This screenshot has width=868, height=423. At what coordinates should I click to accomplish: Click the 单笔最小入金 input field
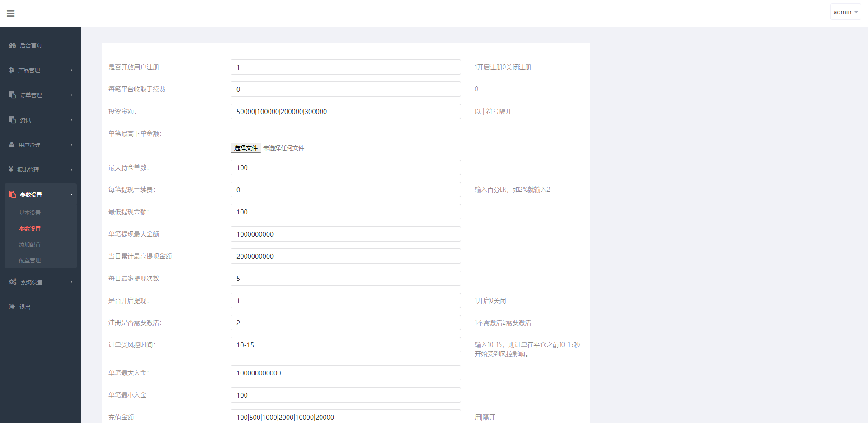pyautogui.click(x=346, y=395)
